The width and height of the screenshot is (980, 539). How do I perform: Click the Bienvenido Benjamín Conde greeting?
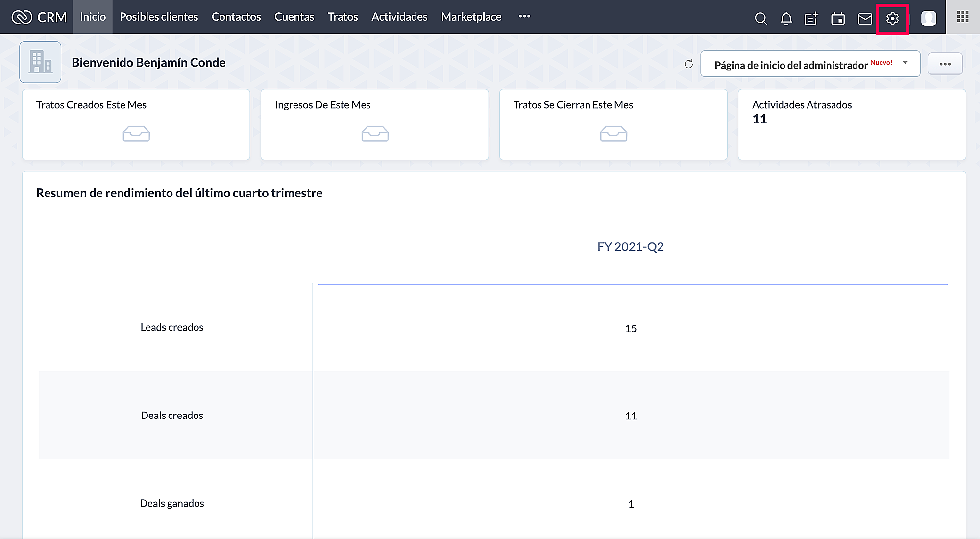[148, 63]
